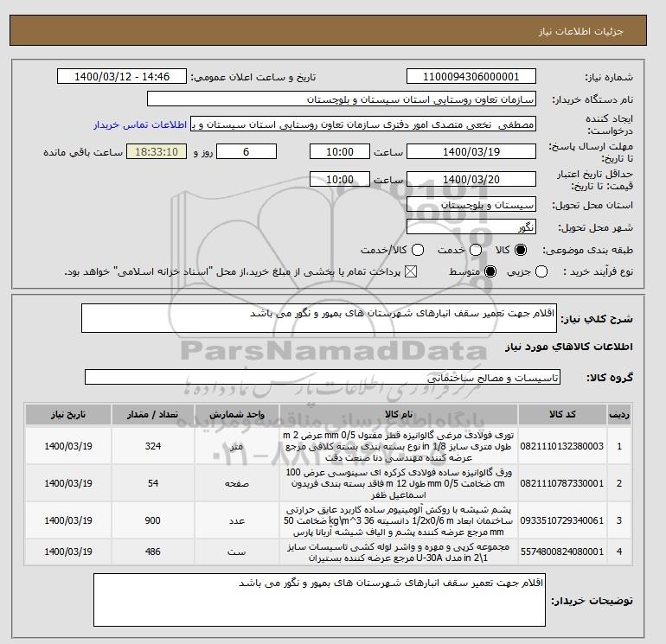
Task: Click the request creator field مصطفی نخعی
Action: [363, 124]
